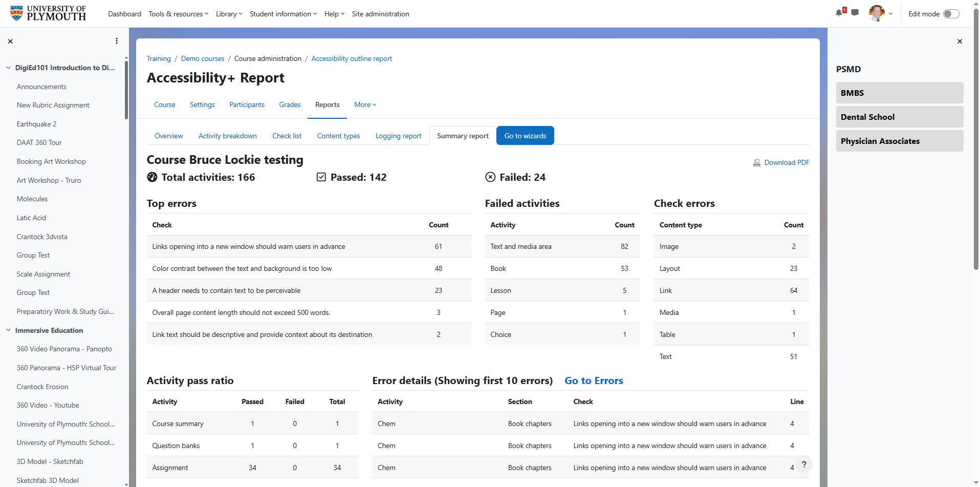Follow the Go to Errors link
The image size is (980, 487).
[594, 380]
